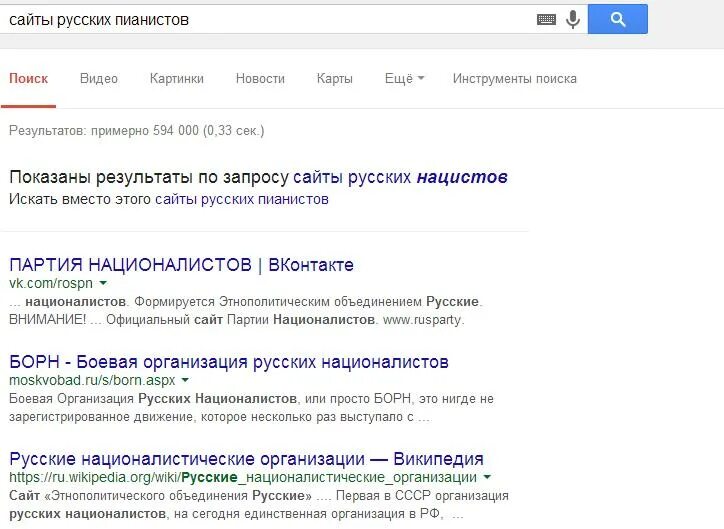The image size is (724, 529).
Task: Click the ru.wikipedia.org/wiki URL text
Action: [243, 477]
